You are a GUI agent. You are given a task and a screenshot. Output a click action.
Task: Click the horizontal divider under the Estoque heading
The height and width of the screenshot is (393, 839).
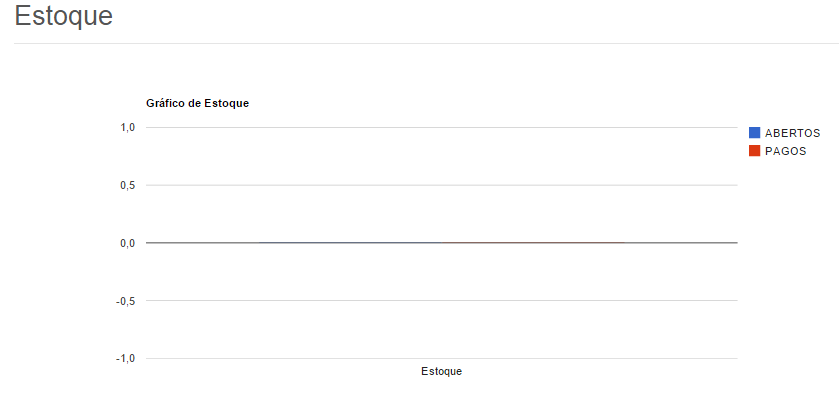[426, 43]
